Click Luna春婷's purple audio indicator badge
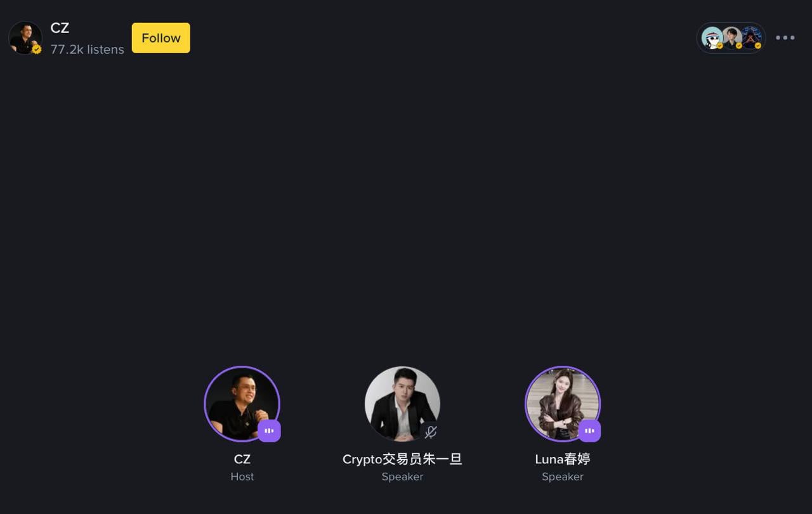Screen dimensions: 812x514 point(589,431)
